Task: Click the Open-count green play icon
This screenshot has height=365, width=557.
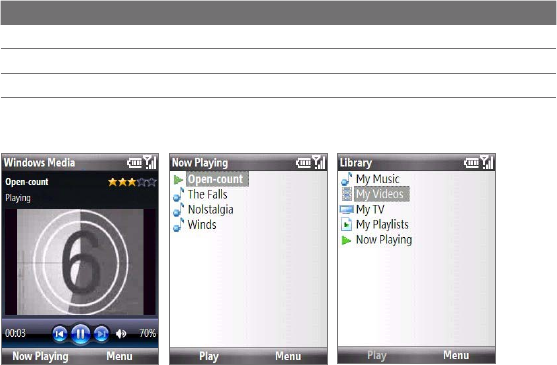Action: (x=178, y=180)
